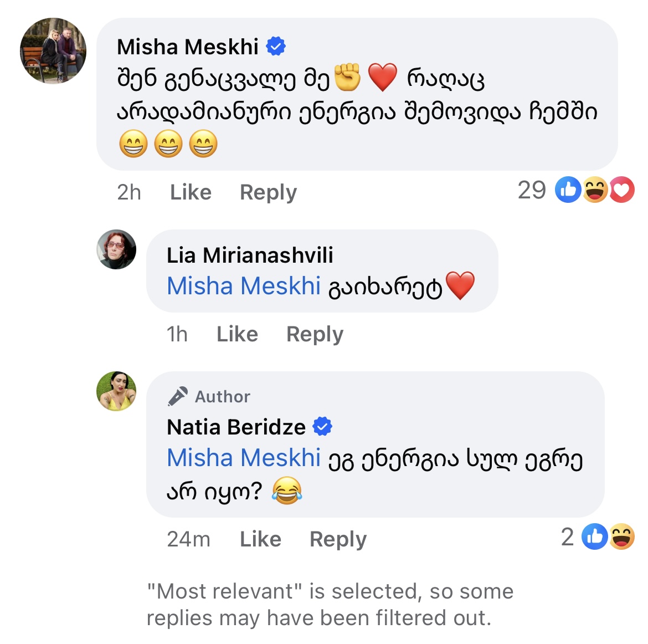Viewport: 648px width, 644px height.
Task: Like Lia Mirianashvili's reply
Action: pos(237,334)
